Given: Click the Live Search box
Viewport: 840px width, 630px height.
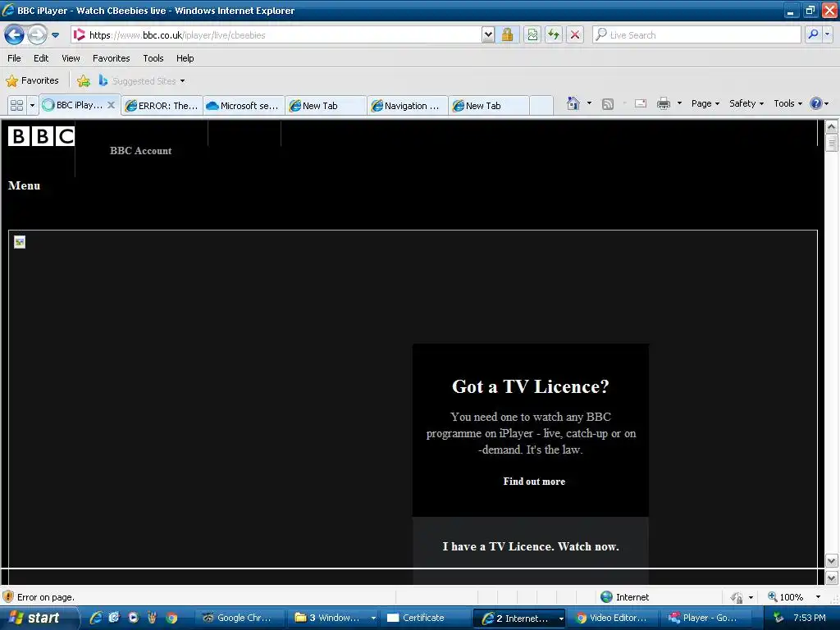Looking at the screenshot, I should coord(696,34).
